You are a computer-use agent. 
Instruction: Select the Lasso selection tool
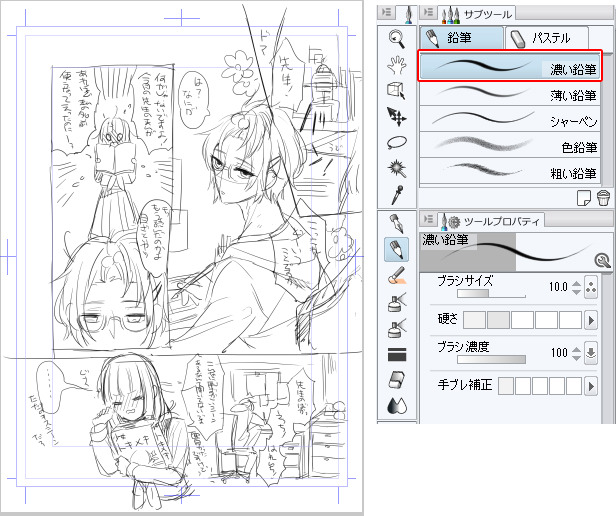397,142
